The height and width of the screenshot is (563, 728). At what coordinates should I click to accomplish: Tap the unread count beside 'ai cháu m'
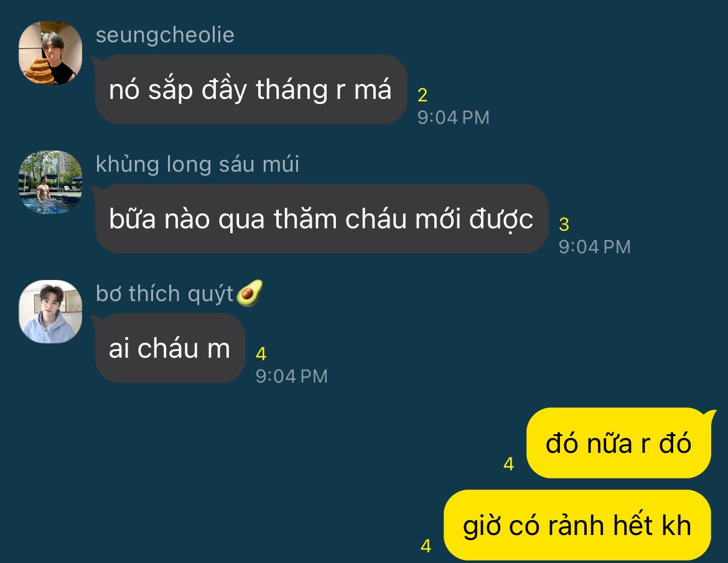(261, 354)
